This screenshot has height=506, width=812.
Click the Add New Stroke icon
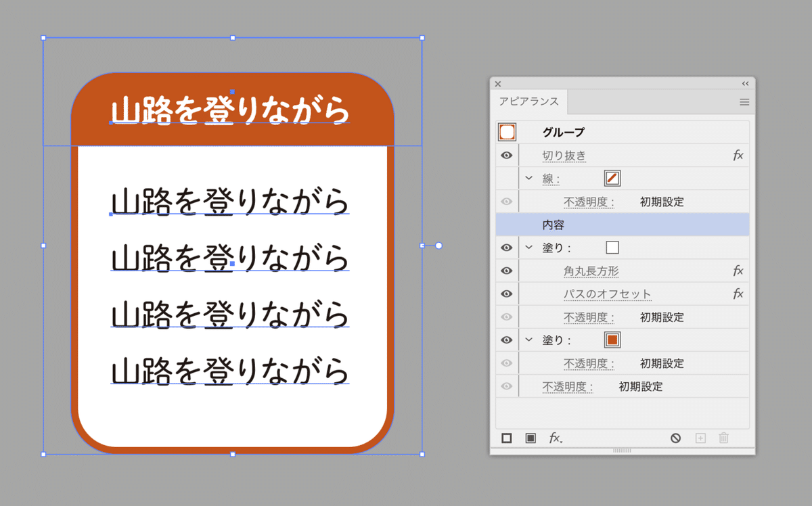tap(506, 438)
